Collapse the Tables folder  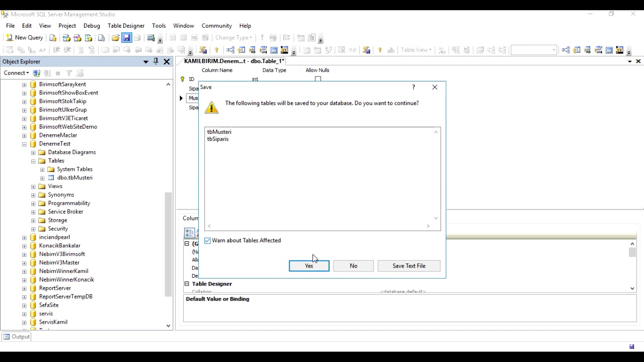click(33, 161)
